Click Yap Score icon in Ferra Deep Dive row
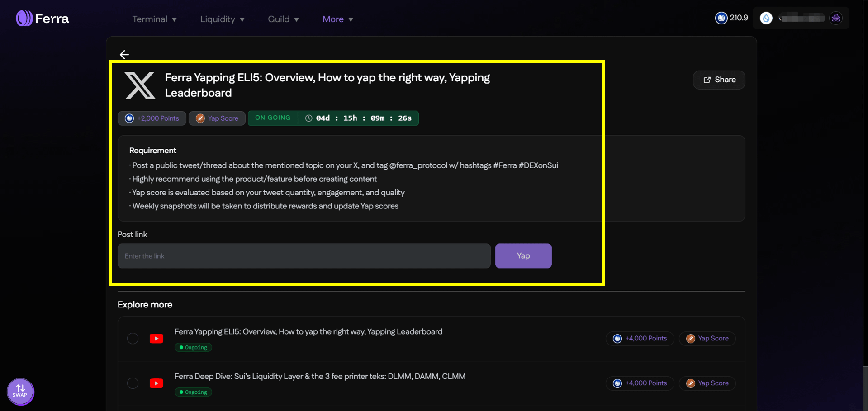This screenshot has height=411, width=868. click(x=691, y=383)
